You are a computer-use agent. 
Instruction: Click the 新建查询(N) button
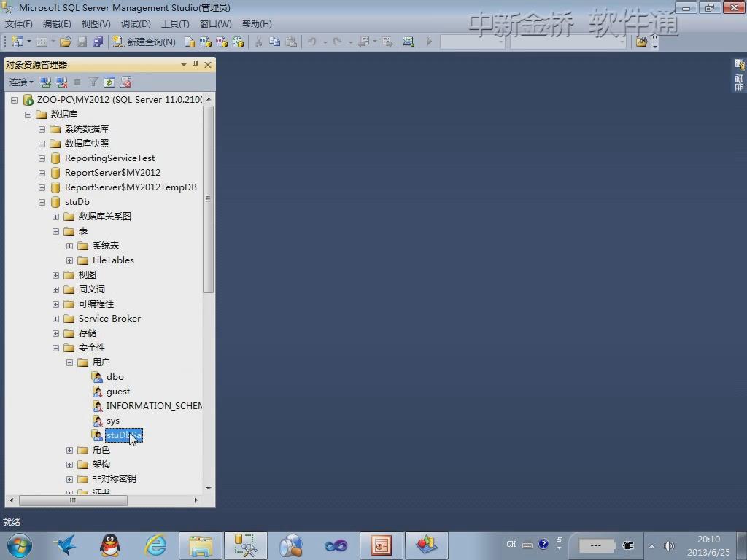tap(145, 42)
